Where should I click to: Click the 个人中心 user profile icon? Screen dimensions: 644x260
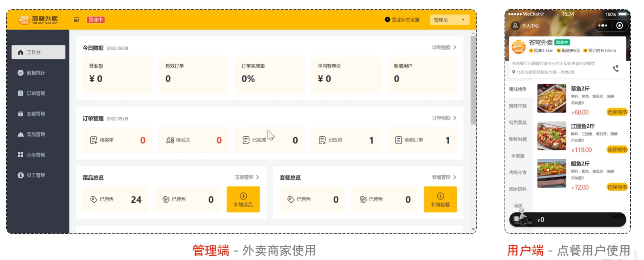click(515, 26)
